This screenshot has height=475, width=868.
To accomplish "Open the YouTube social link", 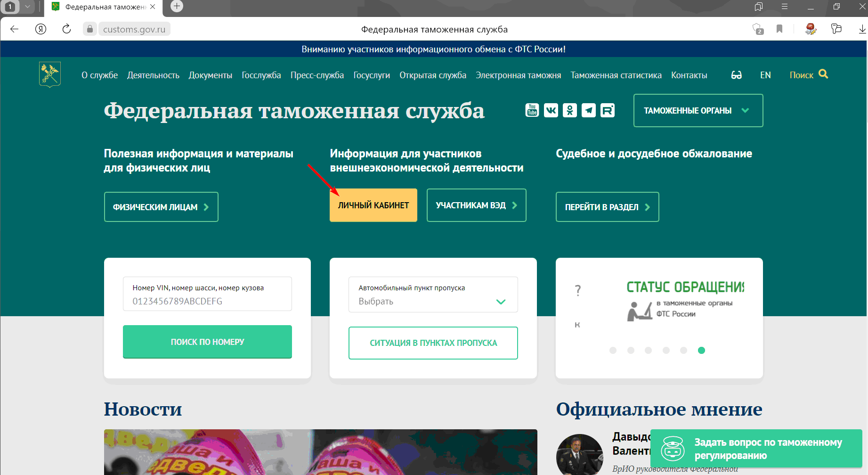I will point(532,110).
